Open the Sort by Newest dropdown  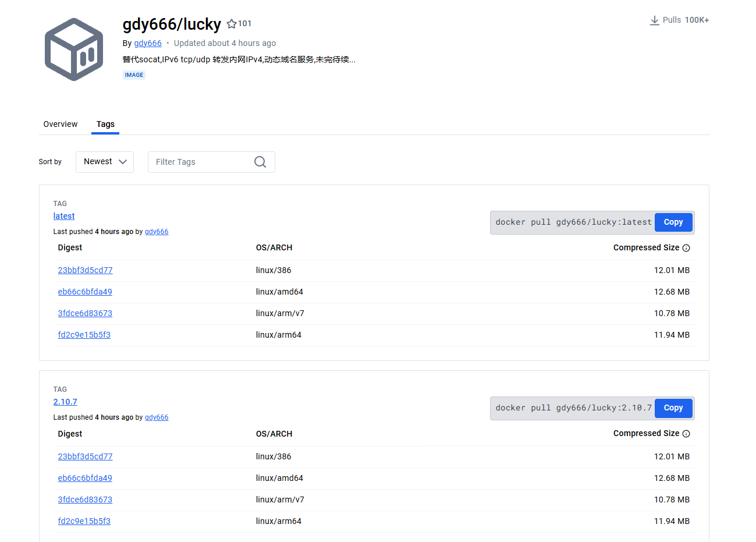105,162
